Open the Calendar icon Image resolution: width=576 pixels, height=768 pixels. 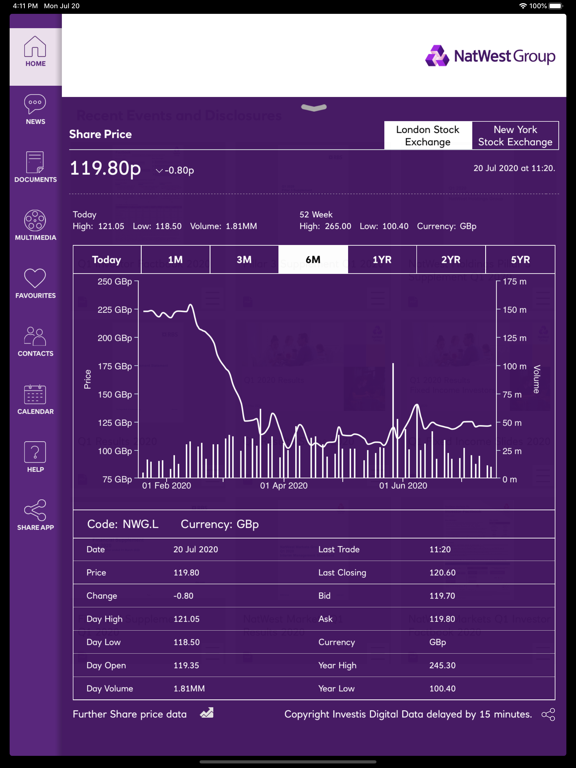click(35, 394)
